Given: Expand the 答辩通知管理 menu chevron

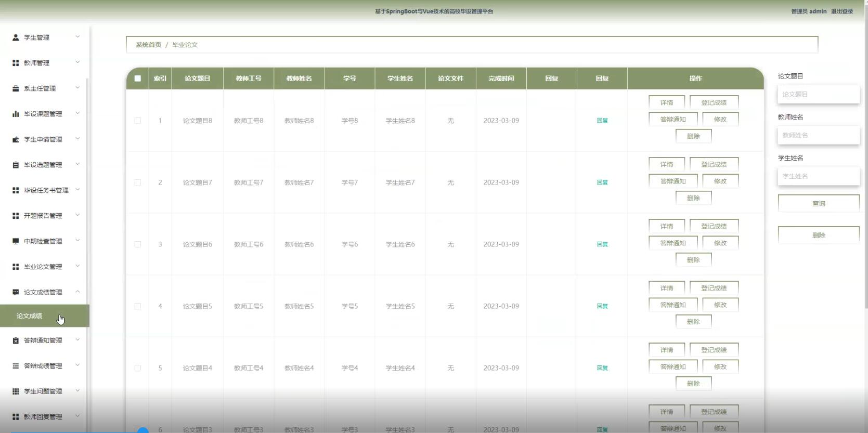Looking at the screenshot, I should coord(77,339).
